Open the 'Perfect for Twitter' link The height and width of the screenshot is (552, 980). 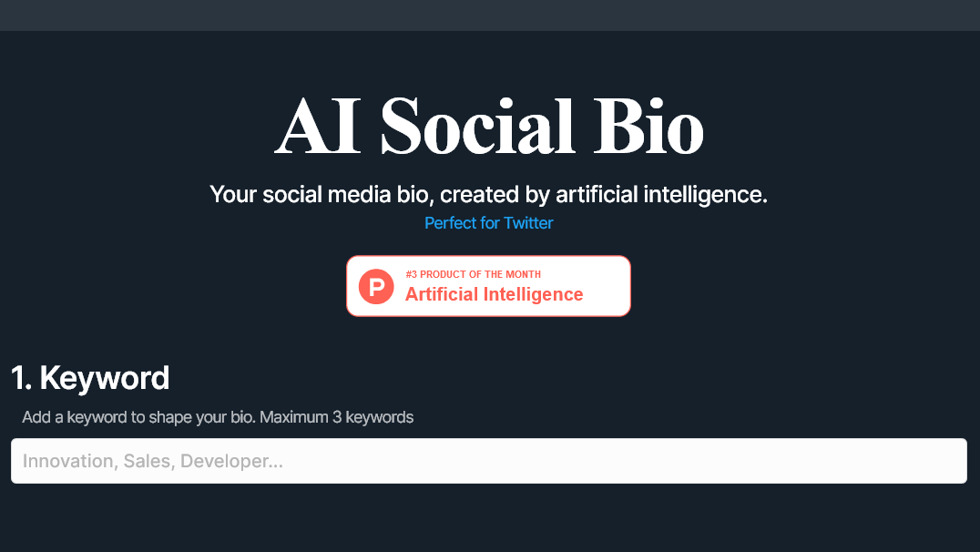[x=488, y=223]
